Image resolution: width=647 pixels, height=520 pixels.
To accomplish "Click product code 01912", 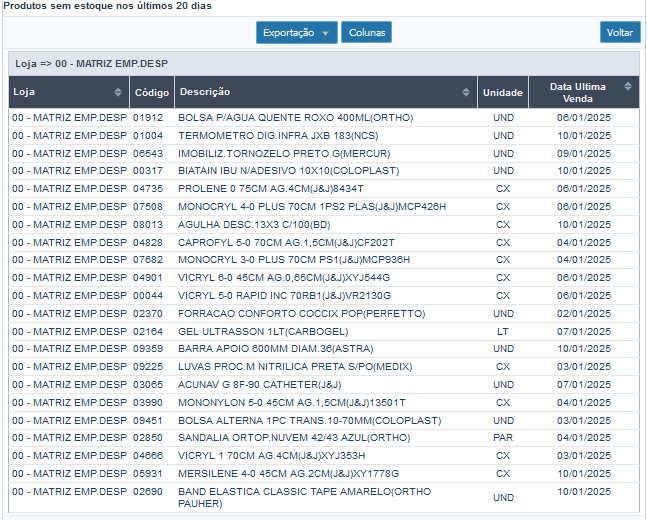I will pyautogui.click(x=148, y=118).
